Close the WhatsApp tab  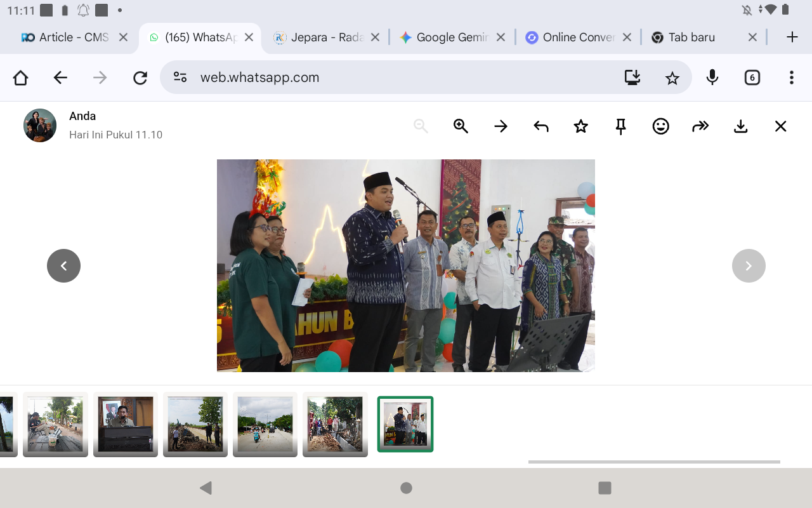(249, 37)
